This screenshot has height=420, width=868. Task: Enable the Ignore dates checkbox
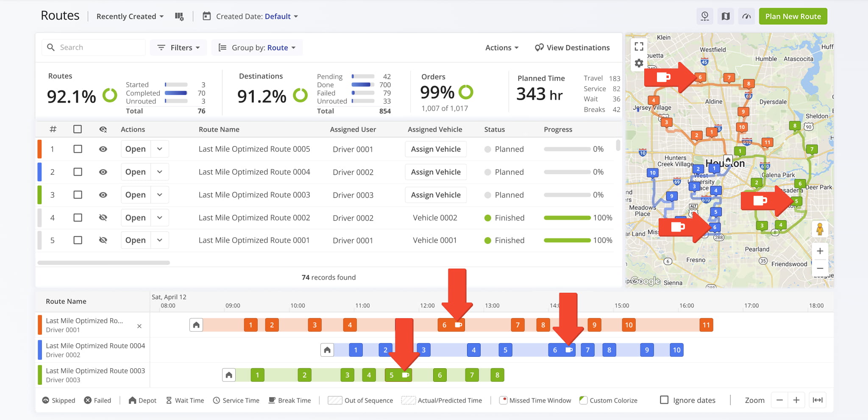click(x=664, y=400)
